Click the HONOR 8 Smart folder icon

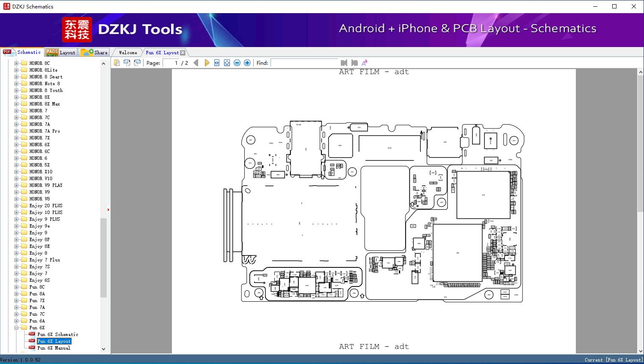coord(24,77)
